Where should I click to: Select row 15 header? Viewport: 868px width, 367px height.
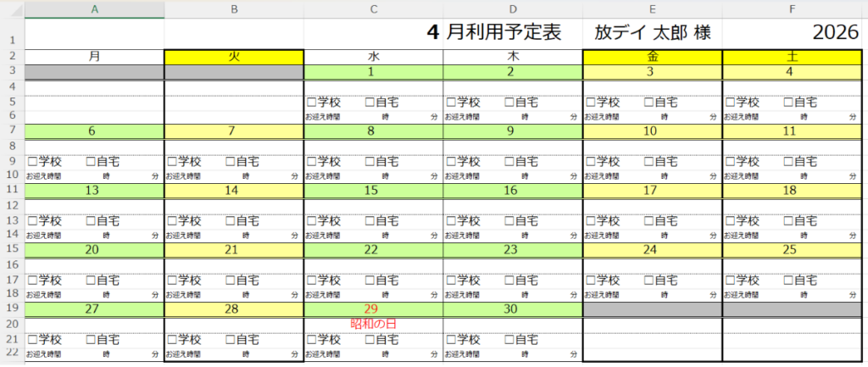tap(12, 250)
